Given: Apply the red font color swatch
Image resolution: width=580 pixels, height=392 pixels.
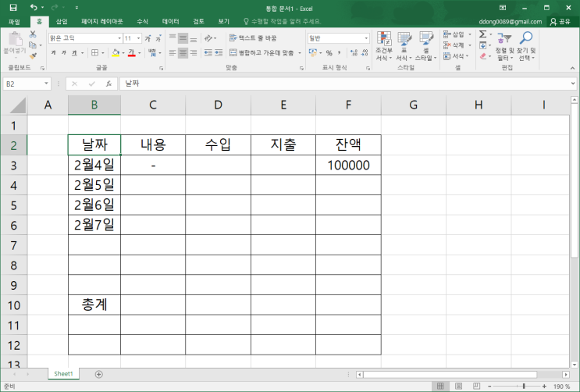Looking at the screenshot, I should pyautogui.click(x=132, y=53).
